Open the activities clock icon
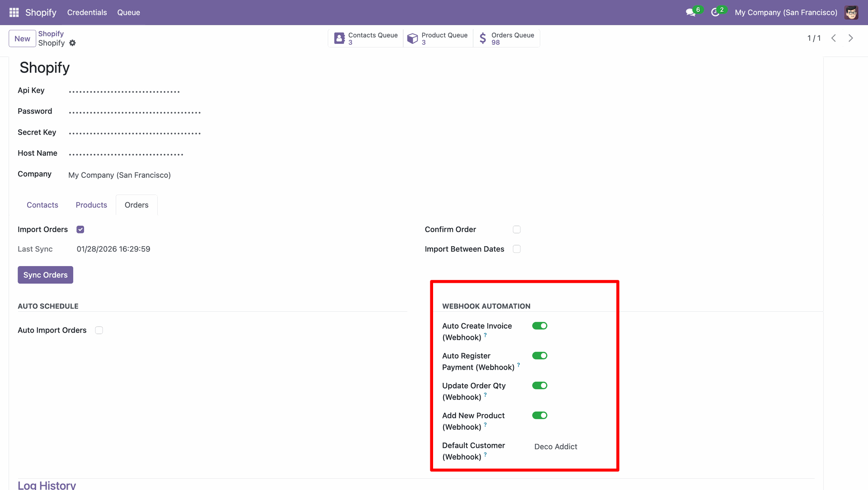 715,12
